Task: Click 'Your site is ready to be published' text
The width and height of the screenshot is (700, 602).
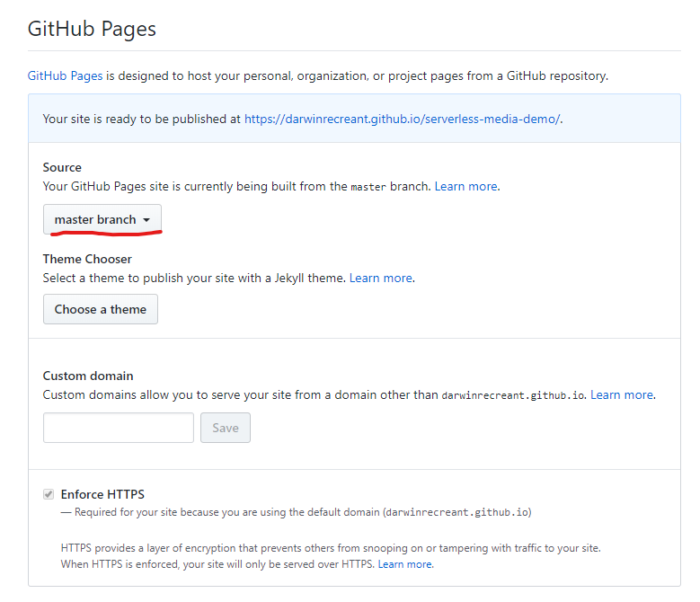Action: coord(141,120)
